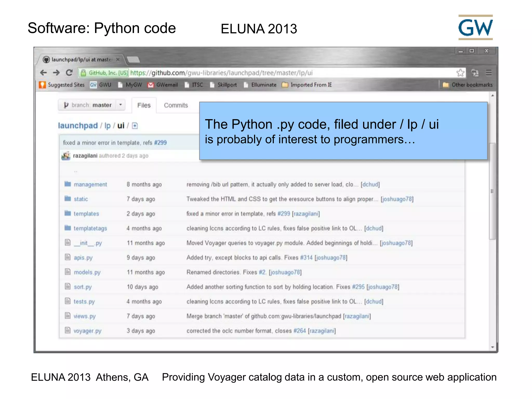Click razagilani's avatar image
Viewport: 532px width, 399px height.
pos(66,156)
